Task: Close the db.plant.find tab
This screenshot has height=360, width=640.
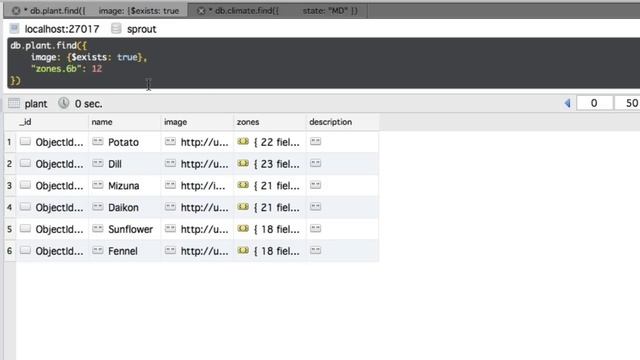Action: point(16,11)
